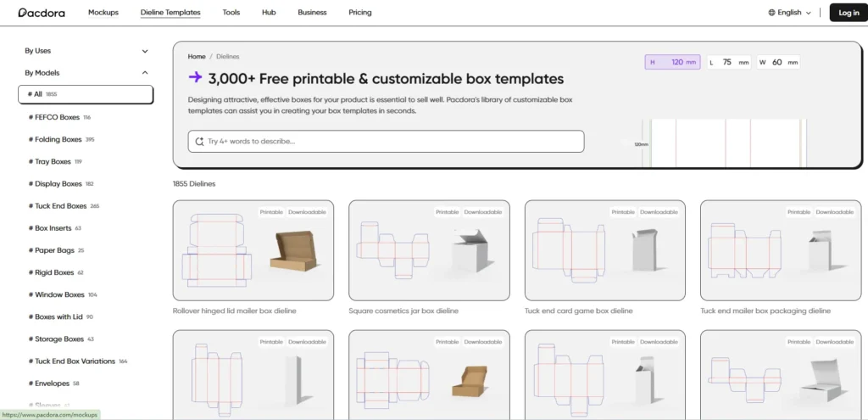Click the 'Tuck end mailer box packaging dieline' title

[x=765, y=311]
